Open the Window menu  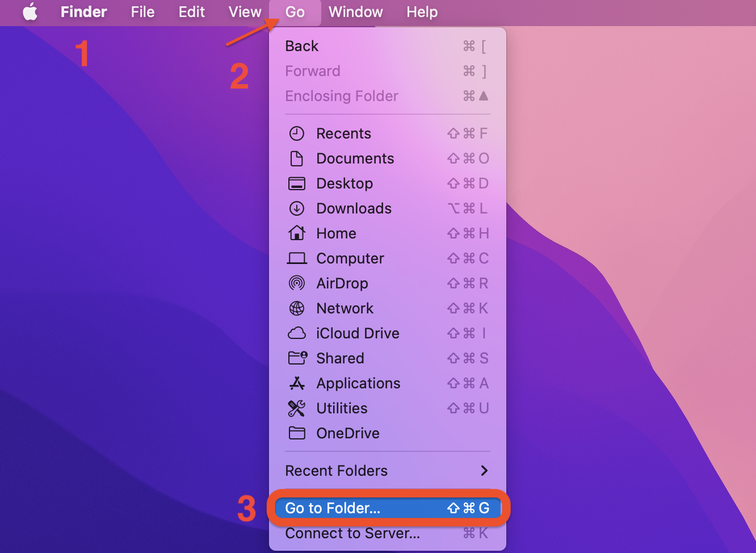point(355,12)
